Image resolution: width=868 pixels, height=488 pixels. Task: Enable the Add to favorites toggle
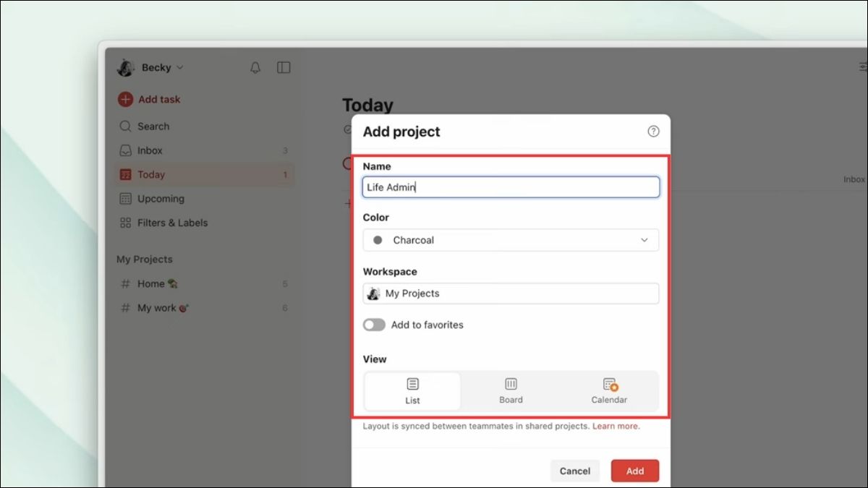click(x=374, y=325)
